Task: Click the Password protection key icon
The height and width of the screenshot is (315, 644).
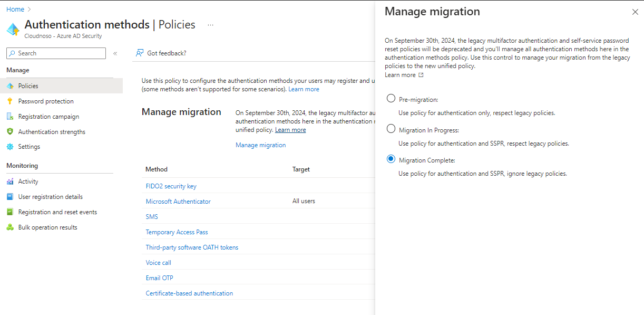Action: point(10,101)
